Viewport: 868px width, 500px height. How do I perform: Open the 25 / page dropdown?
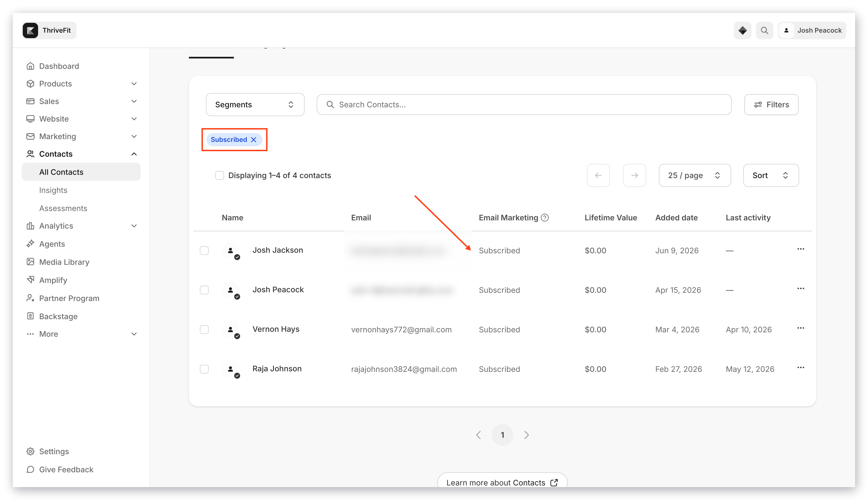[694, 175]
